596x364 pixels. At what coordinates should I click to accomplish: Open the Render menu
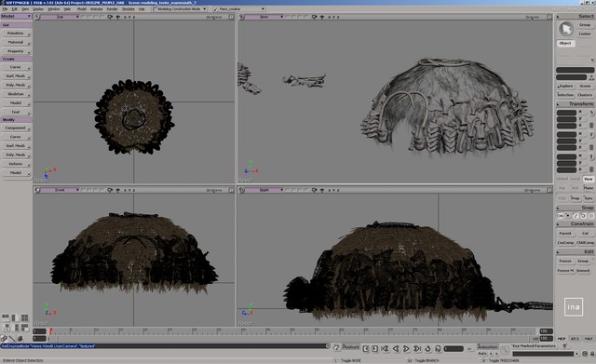point(112,8)
